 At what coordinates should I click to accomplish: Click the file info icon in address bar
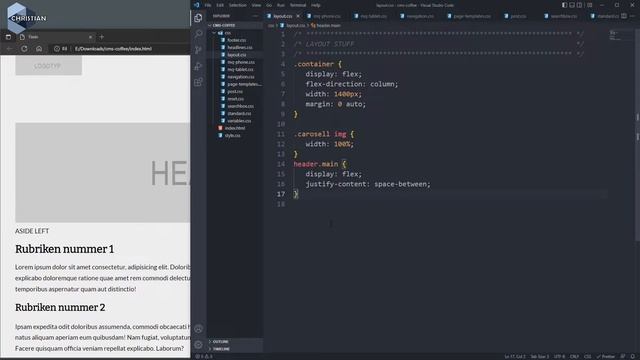[57, 49]
